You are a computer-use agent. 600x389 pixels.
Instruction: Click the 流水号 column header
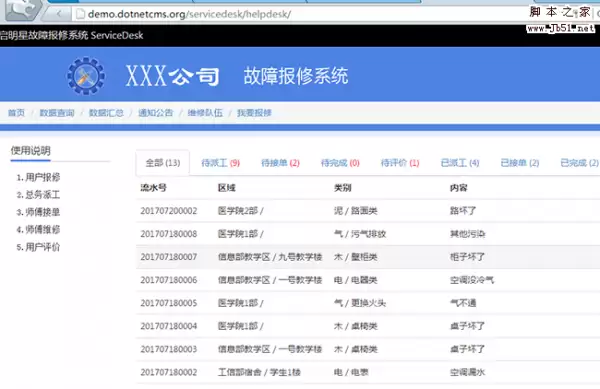coord(153,188)
